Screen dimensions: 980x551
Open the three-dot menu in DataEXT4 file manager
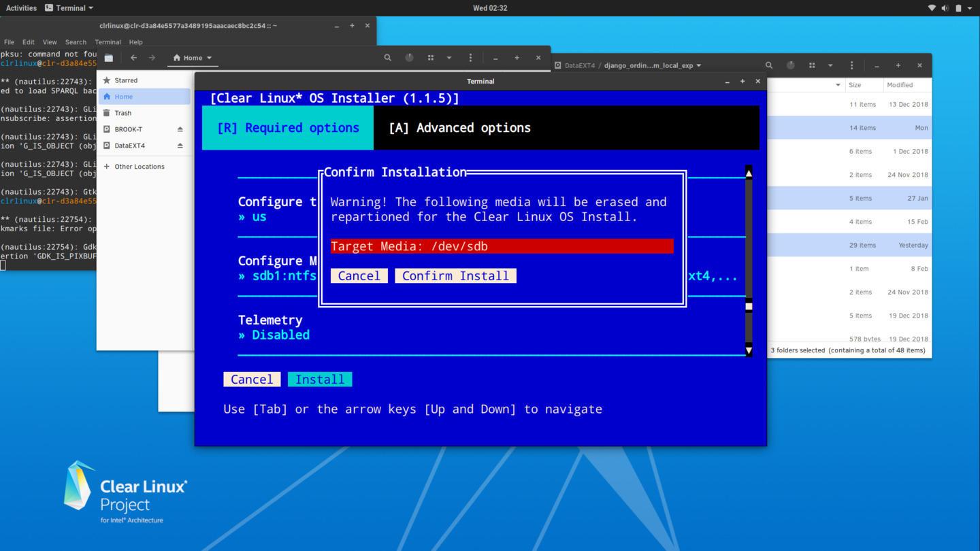click(x=851, y=65)
